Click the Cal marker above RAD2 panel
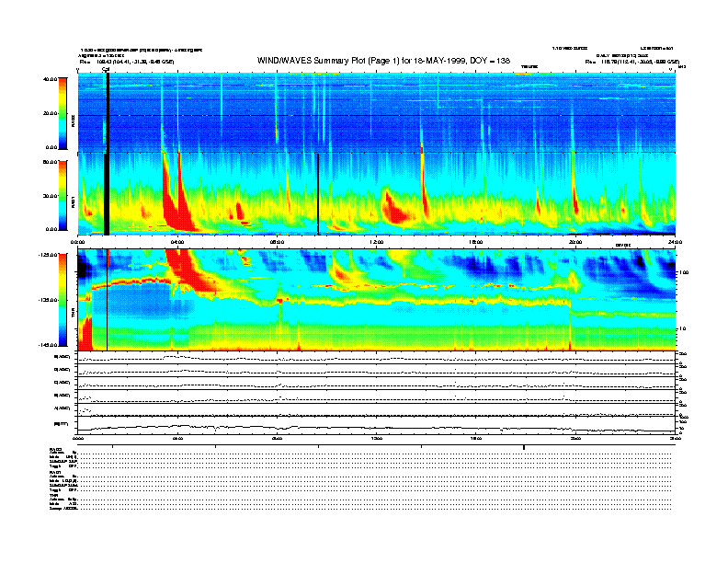 [106, 69]
